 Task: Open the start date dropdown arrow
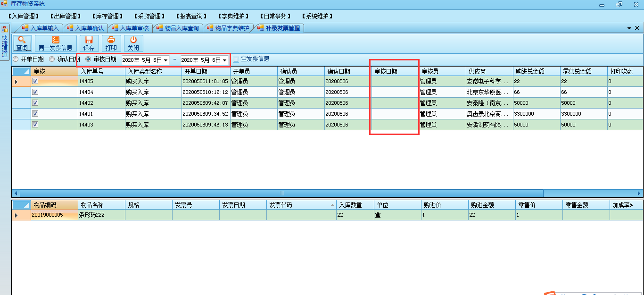[x=166, y=60]
